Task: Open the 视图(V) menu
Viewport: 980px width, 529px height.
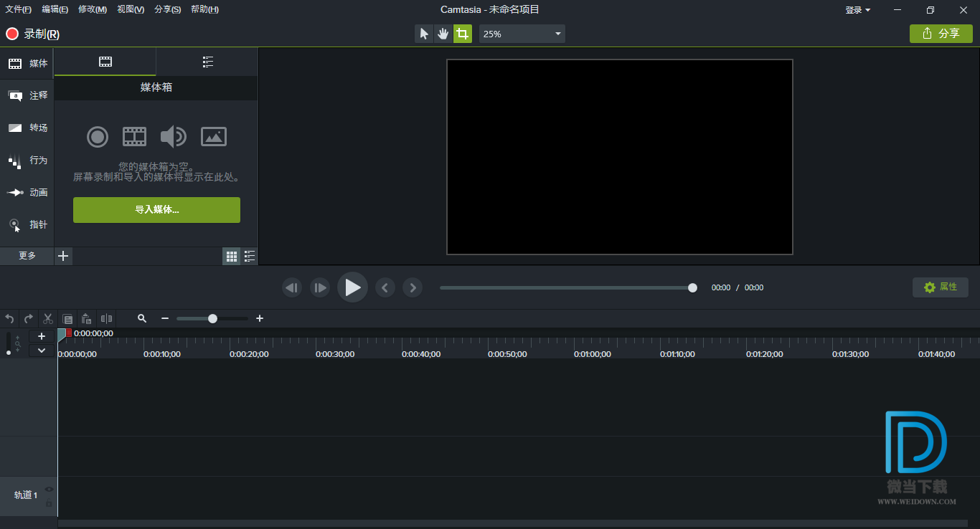Action: (x=131, y=9)
